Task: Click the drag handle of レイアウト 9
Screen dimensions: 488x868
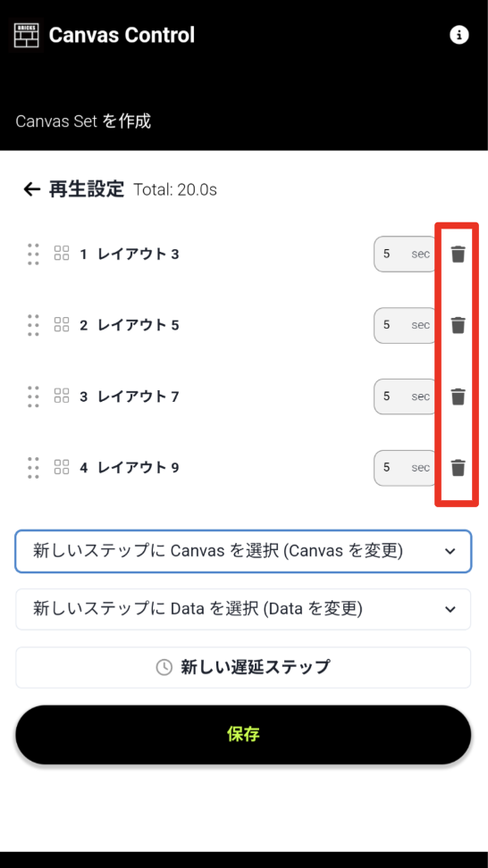Action: click(x=33, y=468)
